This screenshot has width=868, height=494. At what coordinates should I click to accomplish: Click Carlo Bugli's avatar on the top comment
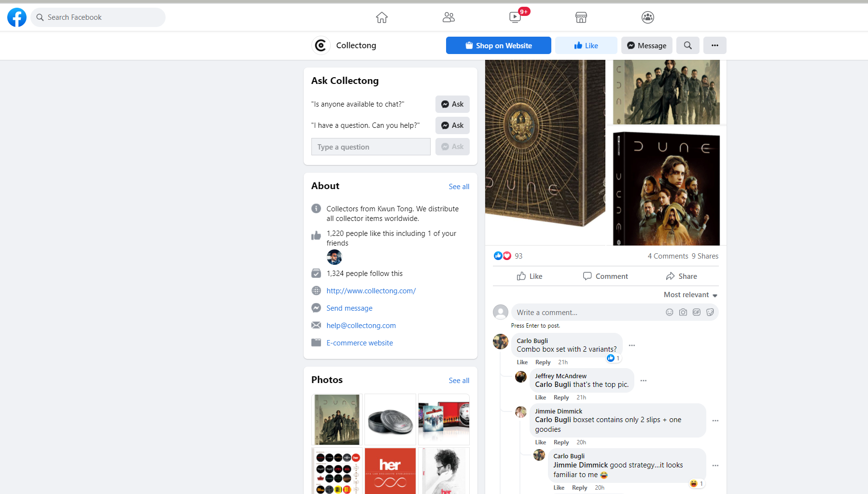pyautogui.click(x=501, y=342)
